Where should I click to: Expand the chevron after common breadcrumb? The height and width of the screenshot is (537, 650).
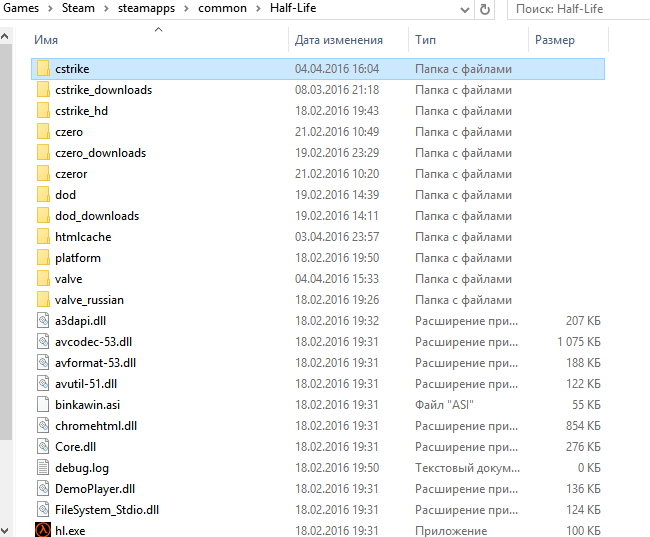258,9
